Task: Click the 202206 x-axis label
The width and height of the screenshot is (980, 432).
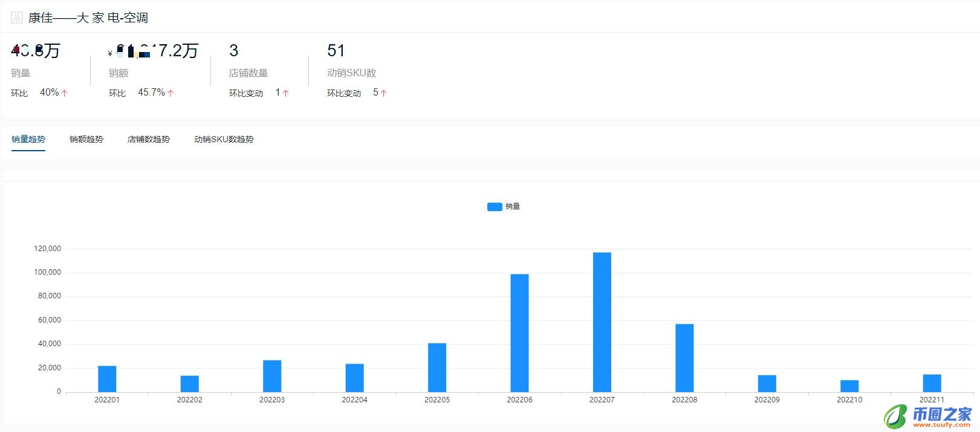Action: click(x=519, y=400)
